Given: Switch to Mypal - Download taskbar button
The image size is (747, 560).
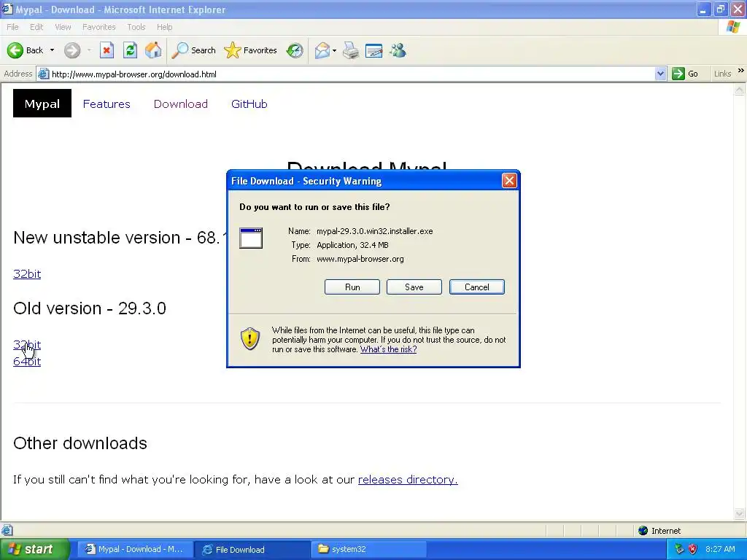Looking at the screenshot, I should 135,549.
